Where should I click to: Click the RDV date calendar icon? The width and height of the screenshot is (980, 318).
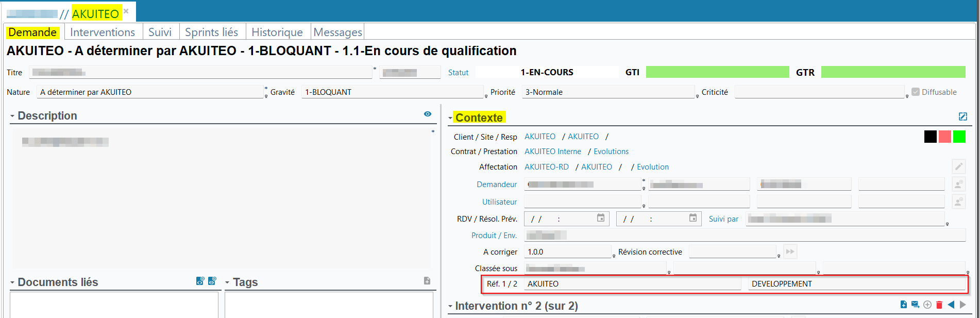[601, 218]
